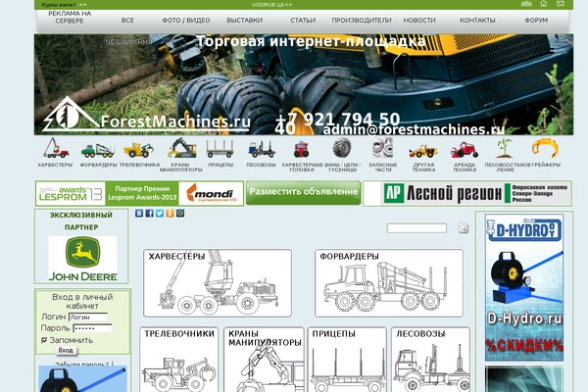Open the Форвардеры drawing tile

(x=389, y=283)
